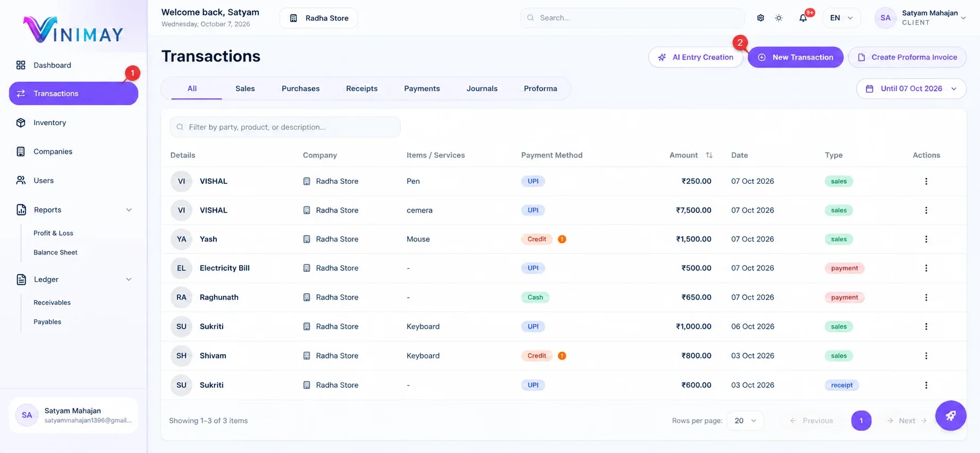Open Inventory from sidebar

point(73,123)
